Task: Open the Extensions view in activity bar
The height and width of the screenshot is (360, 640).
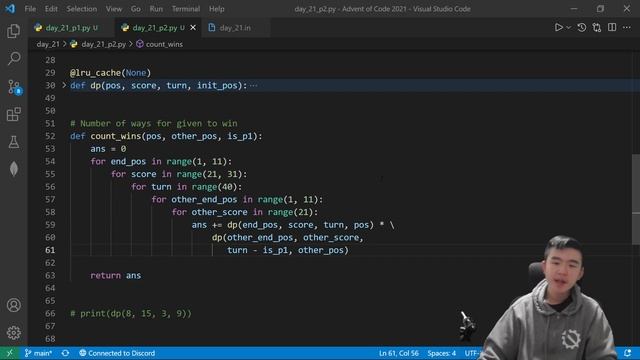Action: [13, 114]
